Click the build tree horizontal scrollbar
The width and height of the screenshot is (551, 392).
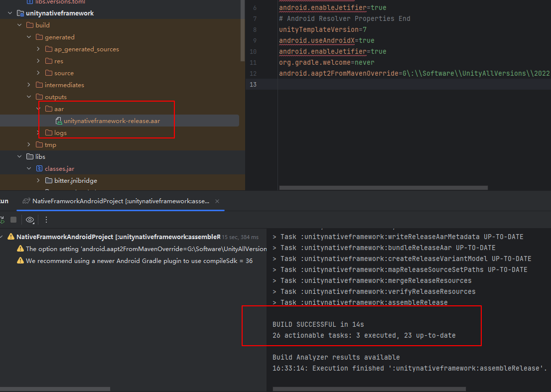point(55,389)
